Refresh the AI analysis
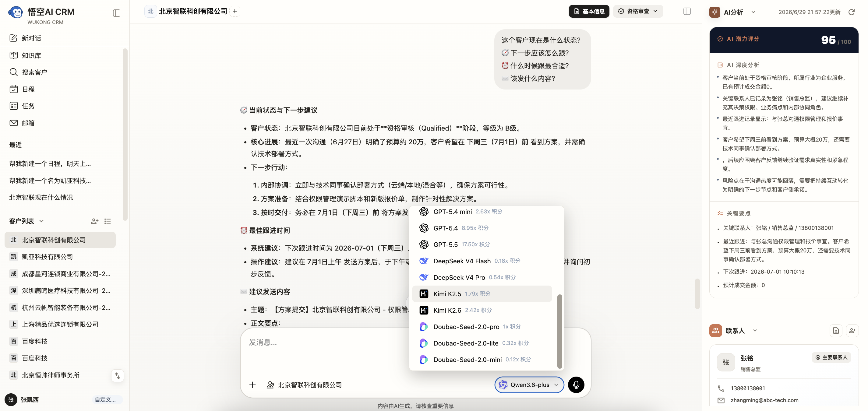This screenshot has width=868, height=411. pyautogui.click(x=852, y=12)
